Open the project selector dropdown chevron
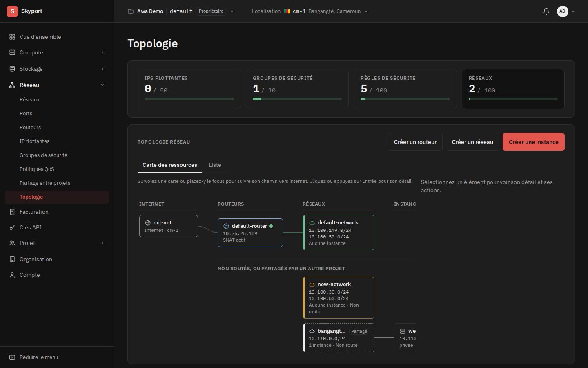 [x=232, y=11]
